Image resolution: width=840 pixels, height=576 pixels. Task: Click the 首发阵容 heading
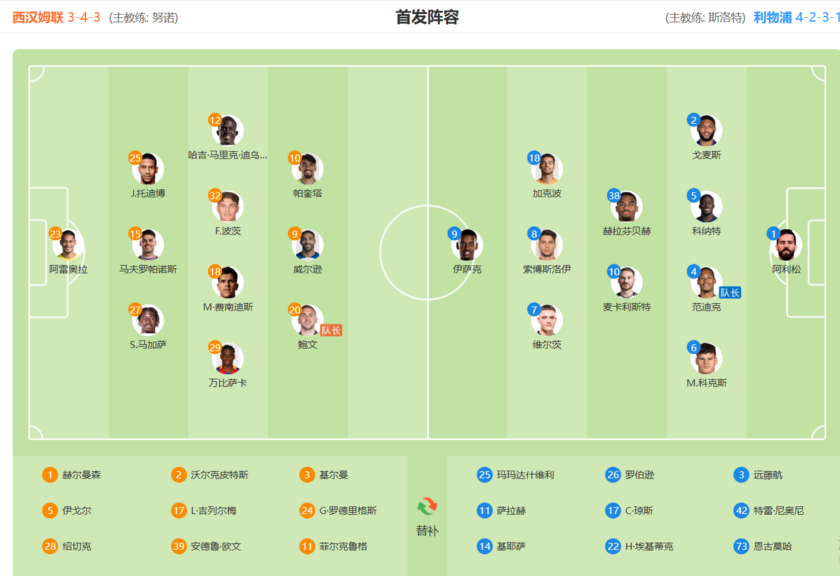tap(427, 17)
